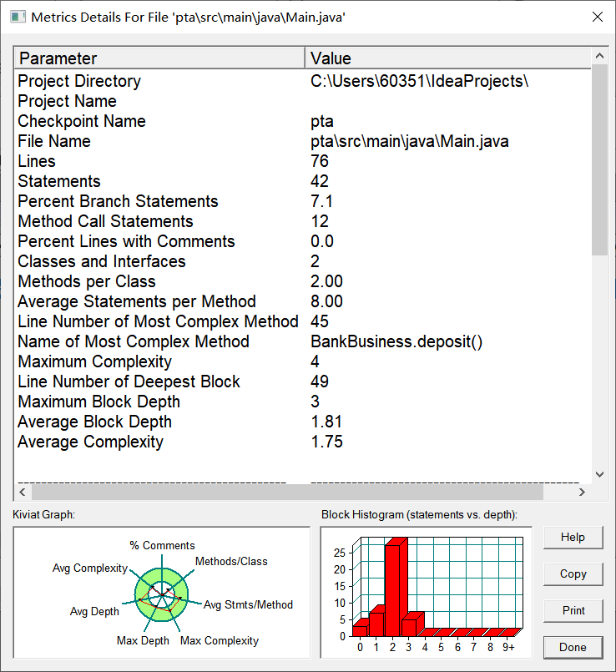This screenshot has height=672, width=616.
Task: Click the file path value pta\src\main\java\Main.java
Action: coord(409,141)
